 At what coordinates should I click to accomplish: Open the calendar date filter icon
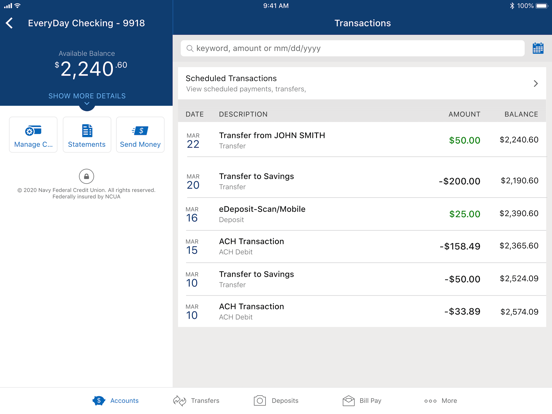click(538, 48)
